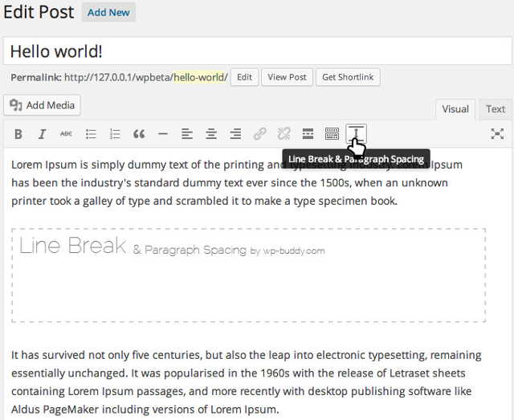Screen dimensions: 514x420
Task: Toggle bold formatting in the editor toolbar
Action: pos(18,134)
